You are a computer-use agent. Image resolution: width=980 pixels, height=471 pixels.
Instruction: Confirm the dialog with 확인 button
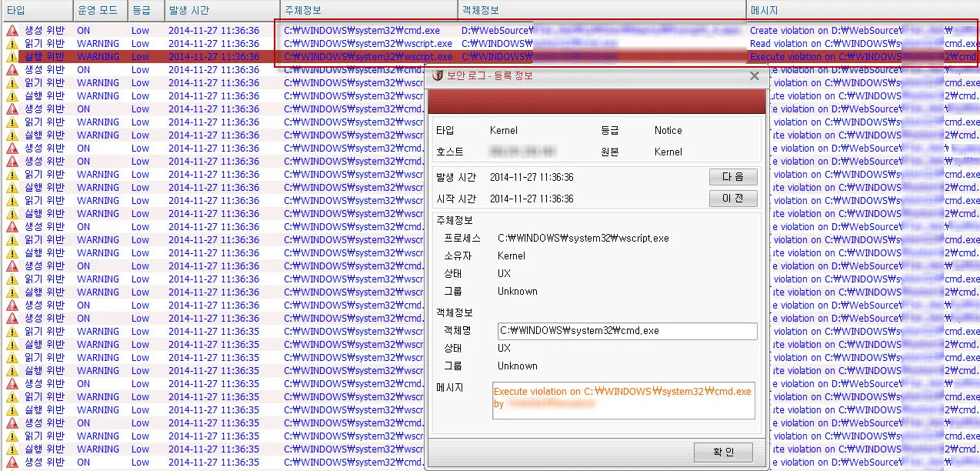point(723,452)
